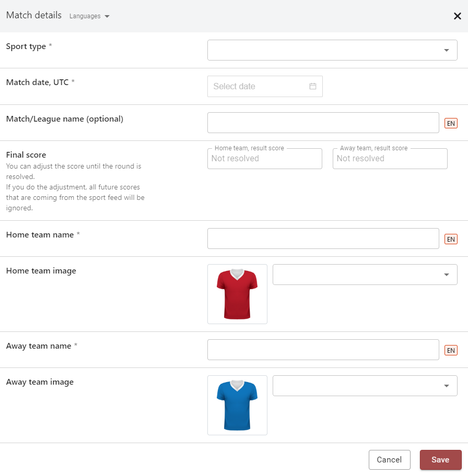Viewport: 468px width, 476px height.
Task: Click the Sport type dropdown arrow
Action: [x=447, y=50]
